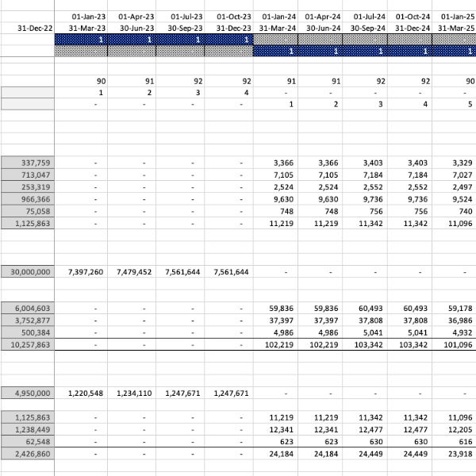Click the cell showing 7,397,260
This screenshot has width=476, height=476.
(87, 271)
